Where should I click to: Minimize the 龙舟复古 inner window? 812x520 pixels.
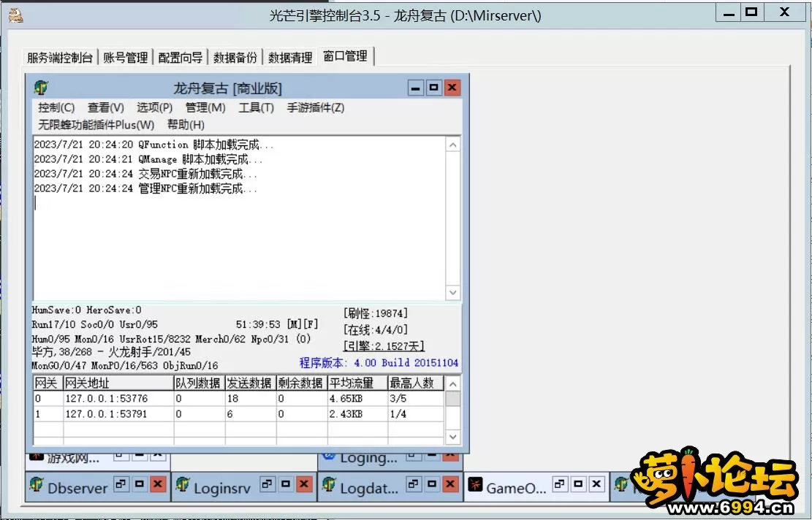click(x=415, y=88)
